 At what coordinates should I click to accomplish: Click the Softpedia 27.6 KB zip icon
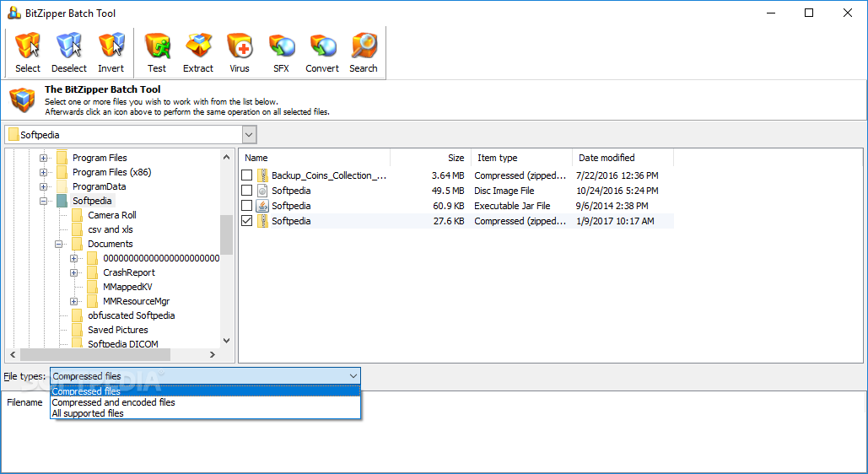pos(262,221)
